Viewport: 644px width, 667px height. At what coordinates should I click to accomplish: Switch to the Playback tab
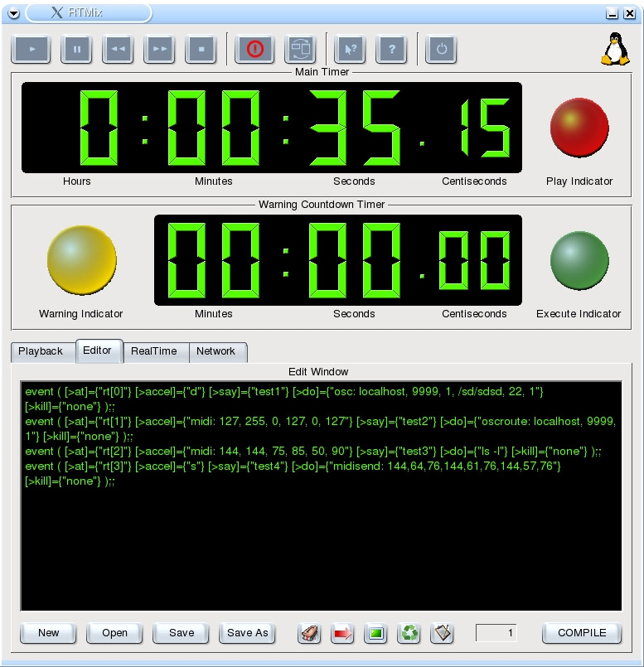click(41, 351)
